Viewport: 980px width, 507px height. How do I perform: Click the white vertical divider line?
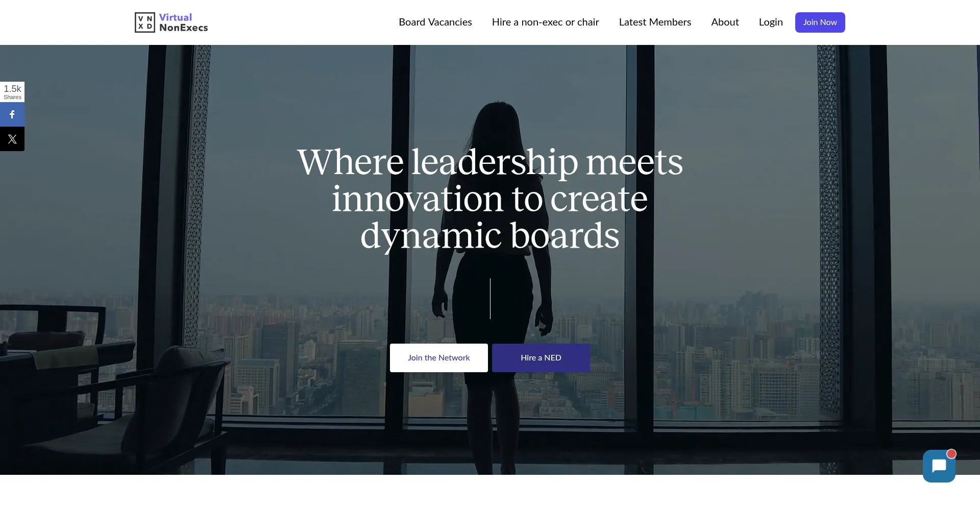click(490, 299)
